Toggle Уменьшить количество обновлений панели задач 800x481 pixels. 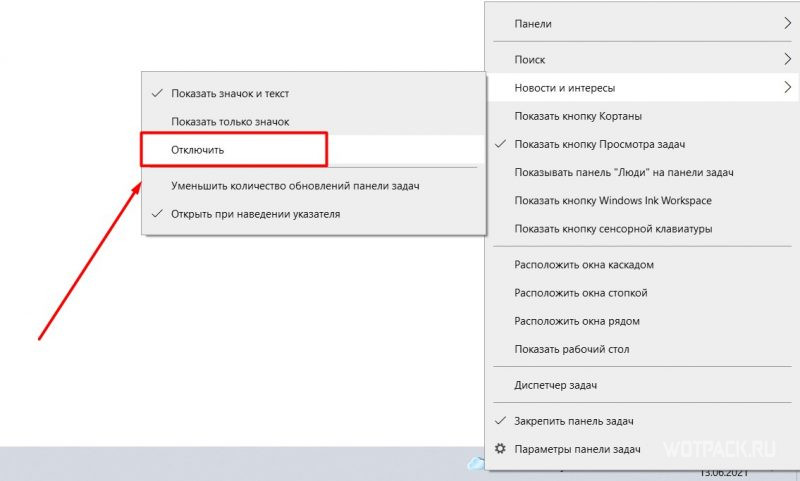313,186
